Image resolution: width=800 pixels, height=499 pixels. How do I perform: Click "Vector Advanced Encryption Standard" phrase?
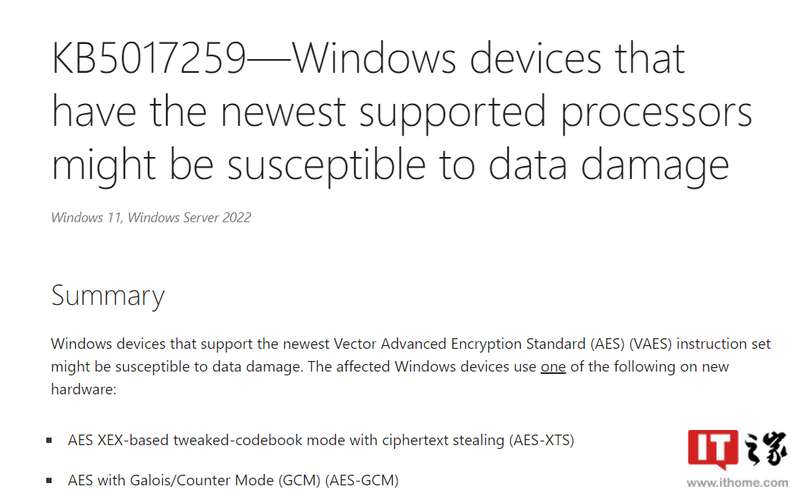pyautogui.click(x=459, y=344)
